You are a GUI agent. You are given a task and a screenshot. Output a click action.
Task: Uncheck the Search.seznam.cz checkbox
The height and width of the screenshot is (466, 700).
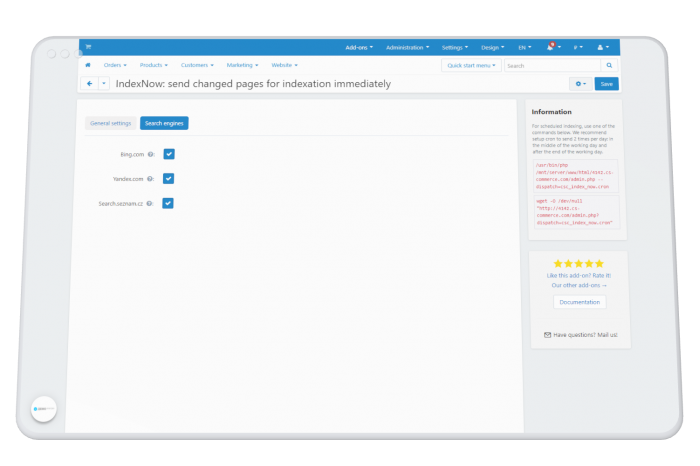click(x=168, y=203)
